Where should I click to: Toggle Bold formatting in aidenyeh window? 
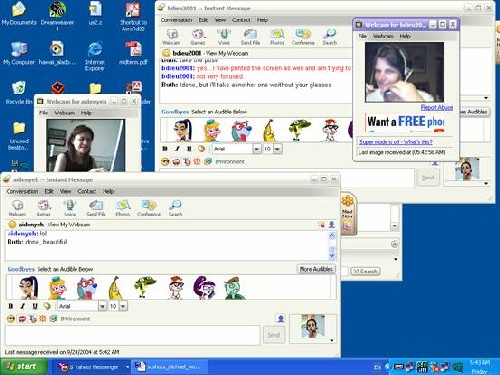point(11,306)
